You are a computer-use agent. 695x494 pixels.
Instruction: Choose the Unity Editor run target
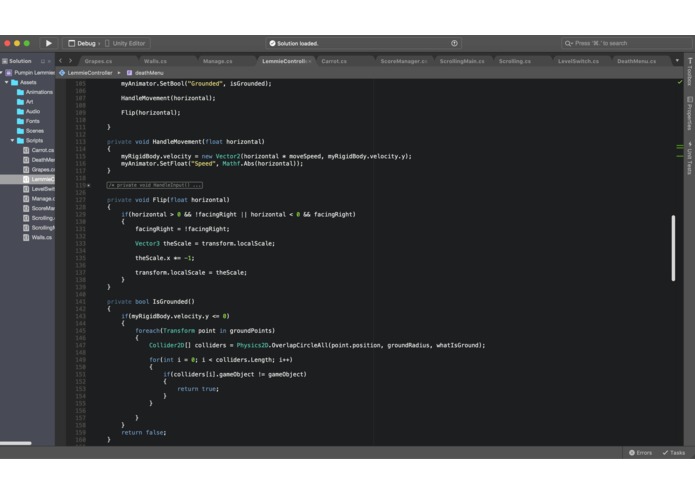[x=125, y=43]
